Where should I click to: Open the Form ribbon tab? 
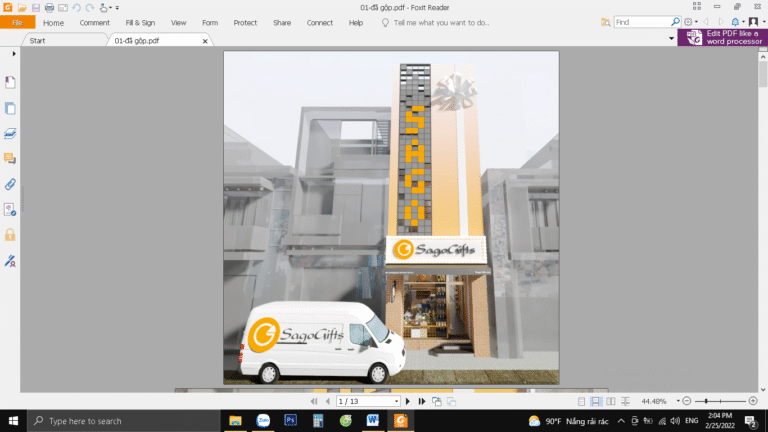click(x=210, y=23)
